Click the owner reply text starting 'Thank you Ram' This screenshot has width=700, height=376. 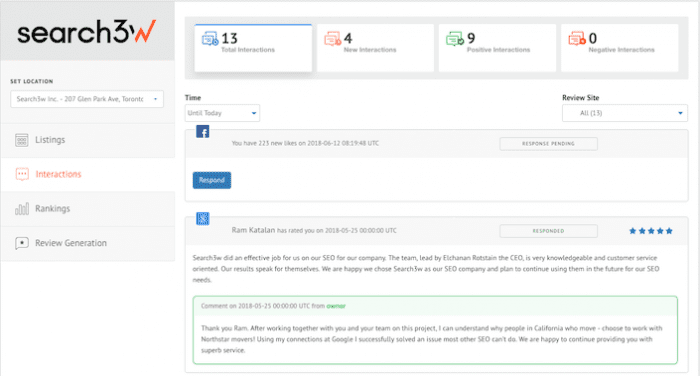(x=432, y=339)
